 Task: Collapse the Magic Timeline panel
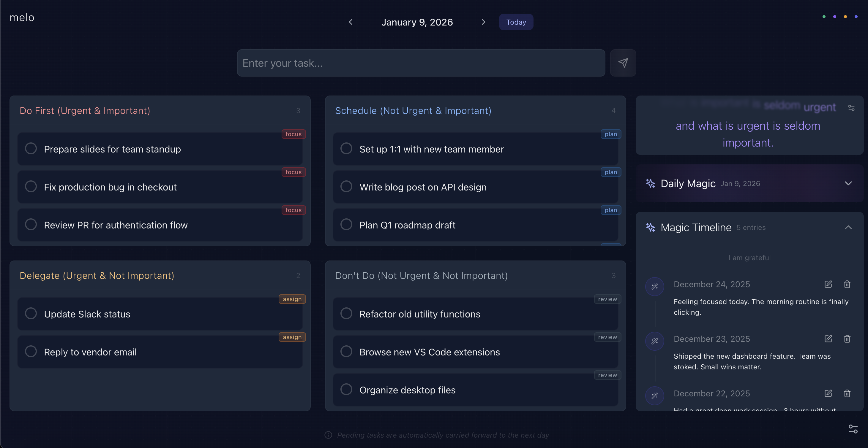click(848, 227)
